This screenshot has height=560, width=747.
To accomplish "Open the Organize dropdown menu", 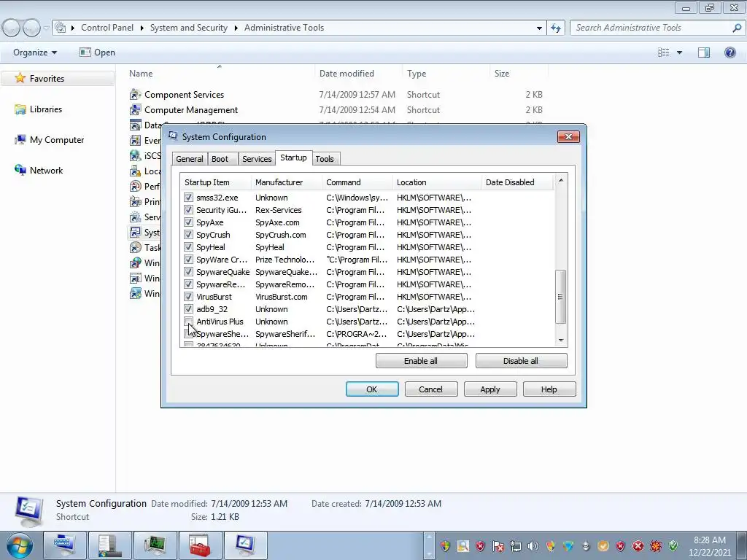I will (35, 52).
